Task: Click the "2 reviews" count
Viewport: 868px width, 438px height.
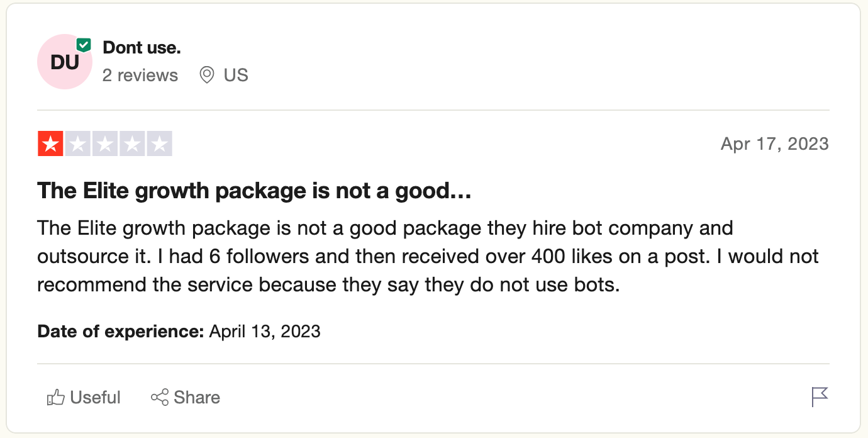Action: point(140,76)
